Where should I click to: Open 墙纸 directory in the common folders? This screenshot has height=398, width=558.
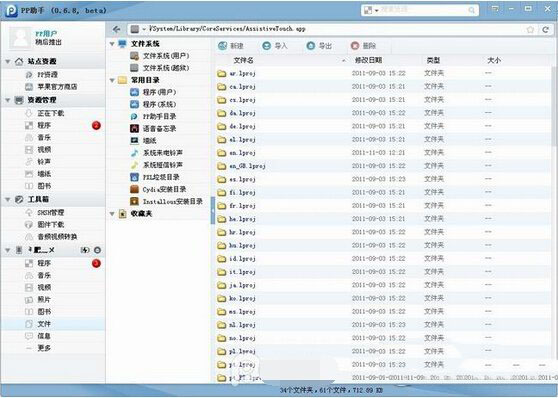[143, 141]
